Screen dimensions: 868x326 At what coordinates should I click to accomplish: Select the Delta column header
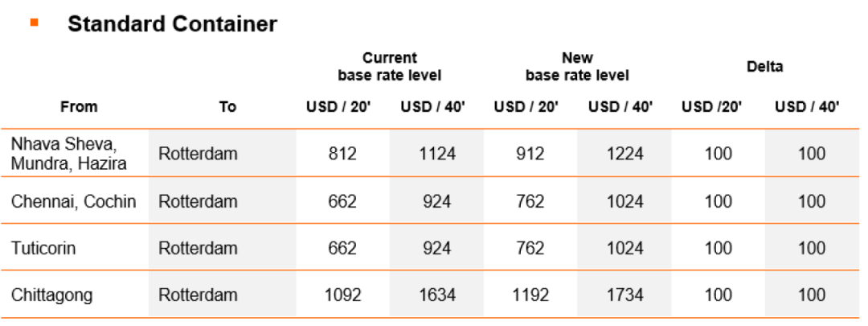[x=764, y=67]
